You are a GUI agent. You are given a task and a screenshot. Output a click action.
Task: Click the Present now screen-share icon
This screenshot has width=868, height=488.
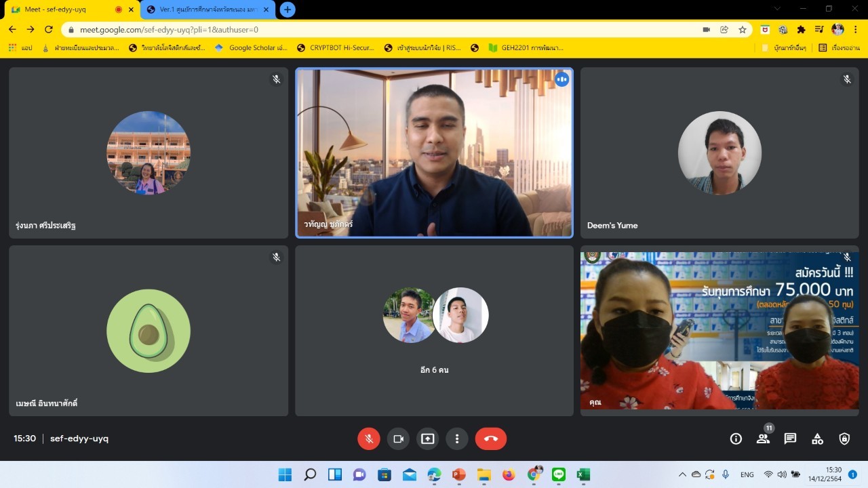pos(427,439)
